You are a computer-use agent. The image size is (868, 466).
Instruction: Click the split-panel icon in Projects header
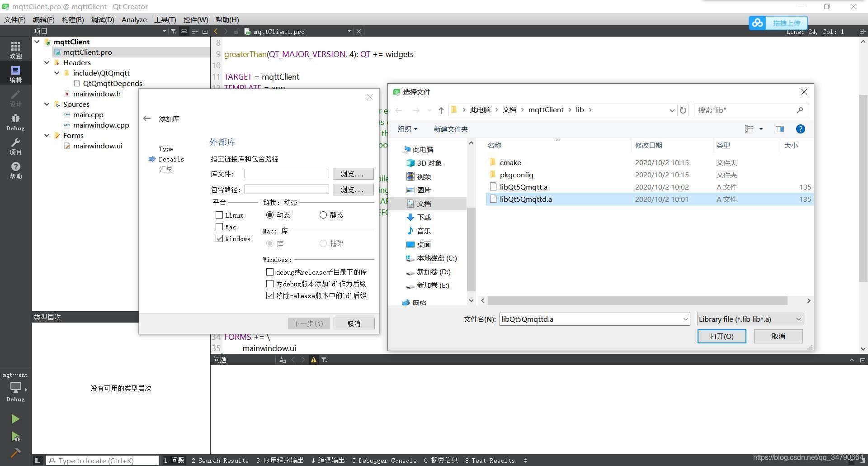194,31
